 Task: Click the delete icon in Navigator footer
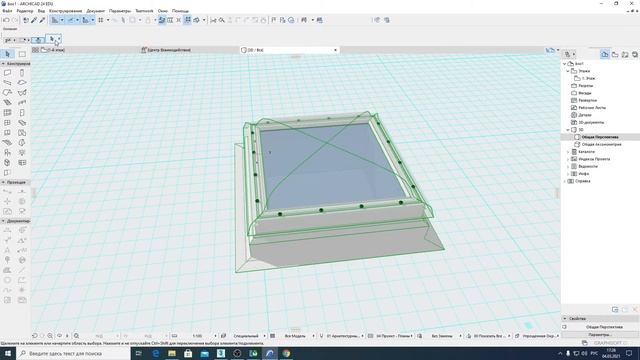click(x=635, y=310)
